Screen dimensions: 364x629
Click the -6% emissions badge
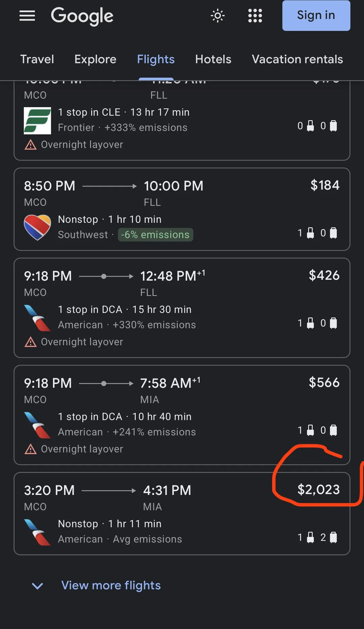pos(155,235)
